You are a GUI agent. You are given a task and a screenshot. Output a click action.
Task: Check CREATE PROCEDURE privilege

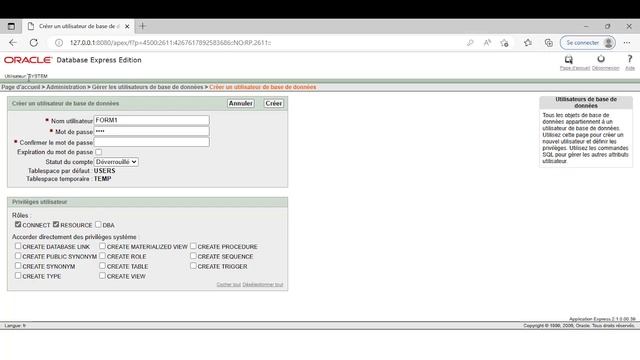[193, 246]
